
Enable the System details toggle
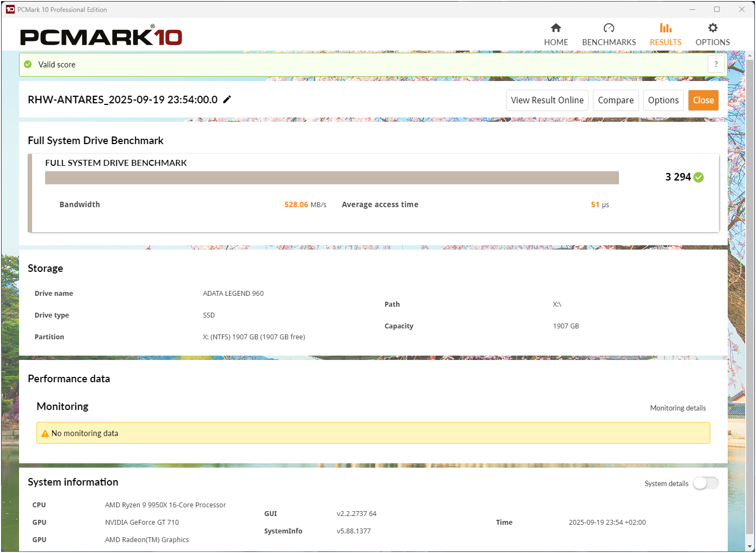[x=705, y=483]
